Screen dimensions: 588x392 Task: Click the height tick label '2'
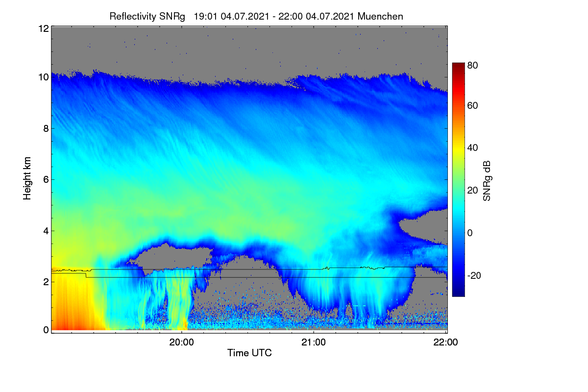click(x=46, y=282)
